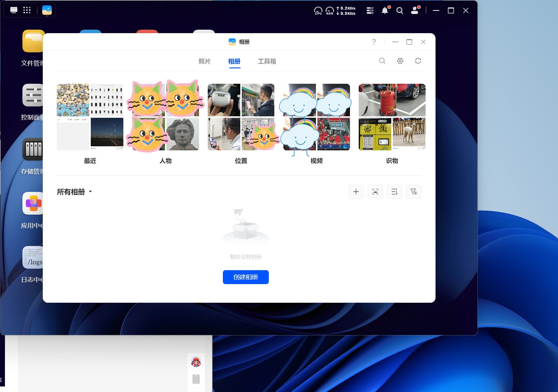Open the filter button
Screen dimensions: 558x392
[x=414, y=192]
